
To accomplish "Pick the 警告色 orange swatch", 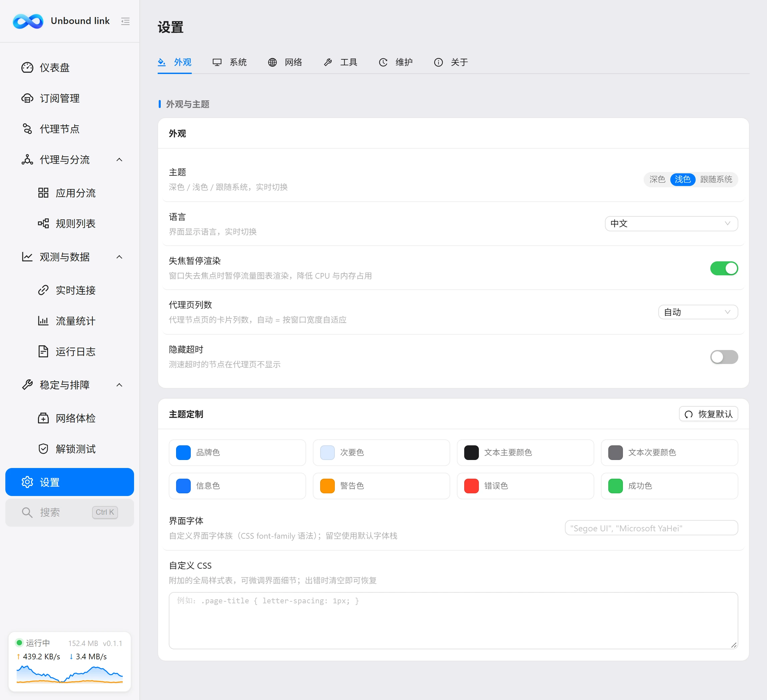I will coord(327,486).
